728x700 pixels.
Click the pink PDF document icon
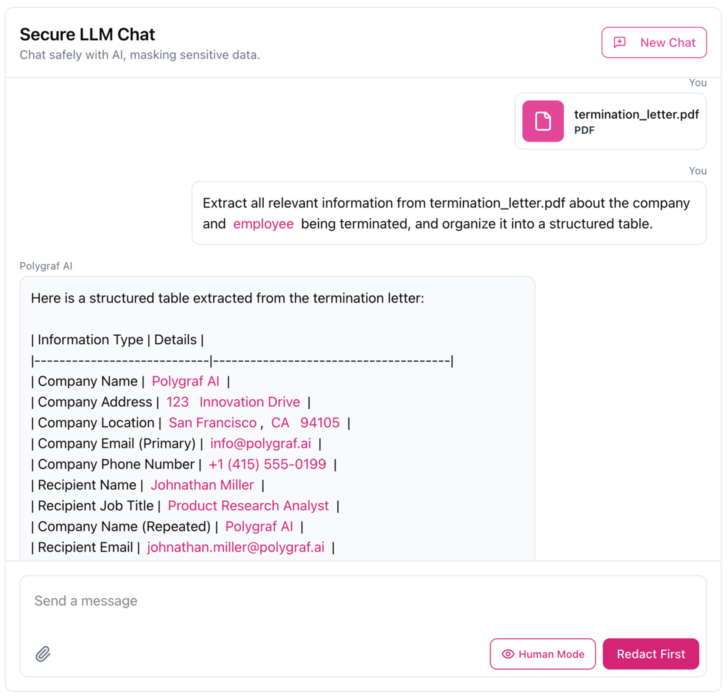(x=543, y=121)
